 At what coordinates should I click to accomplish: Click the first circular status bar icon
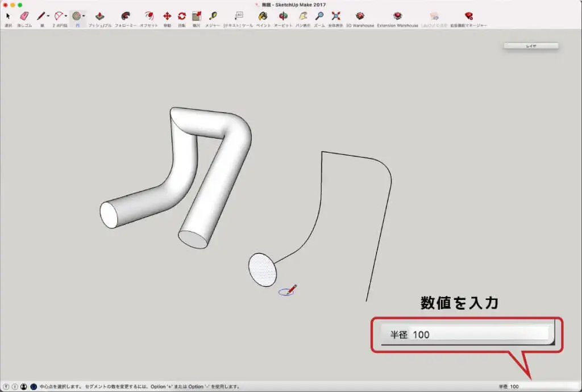6,386
